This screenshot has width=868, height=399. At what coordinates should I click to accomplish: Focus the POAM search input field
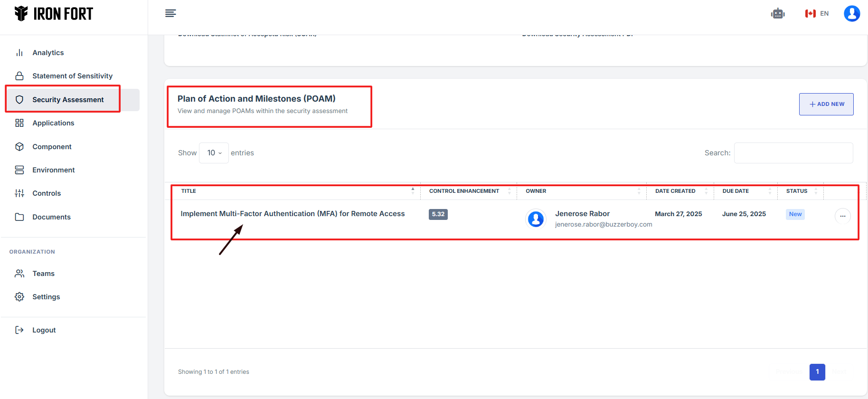tap(793, 153)
